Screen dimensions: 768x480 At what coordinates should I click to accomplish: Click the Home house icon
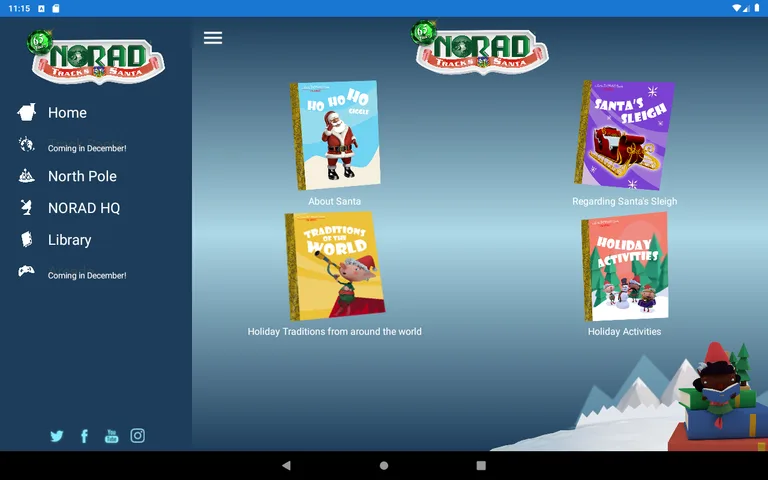(26, 112)
